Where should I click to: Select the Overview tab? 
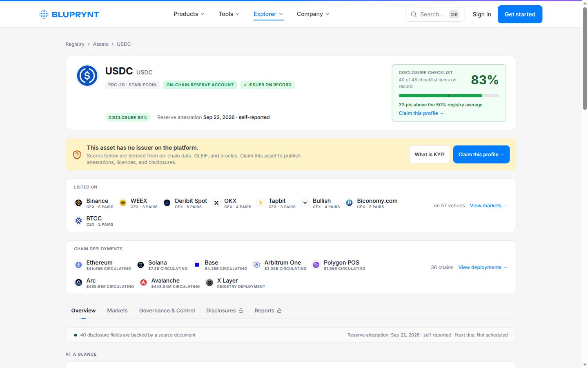[83, 311]
